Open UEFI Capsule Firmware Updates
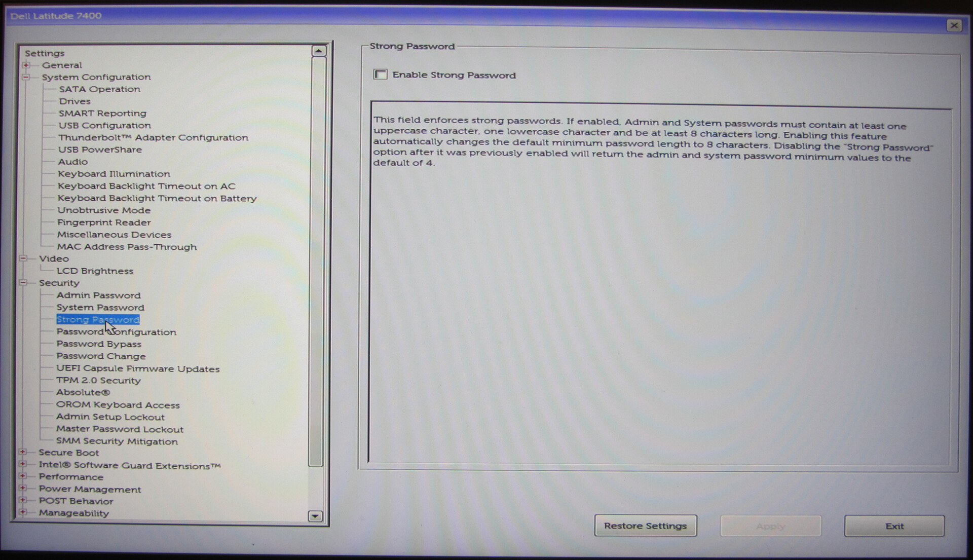This screenshot has width=973, height=560. (x=138, y=368)
